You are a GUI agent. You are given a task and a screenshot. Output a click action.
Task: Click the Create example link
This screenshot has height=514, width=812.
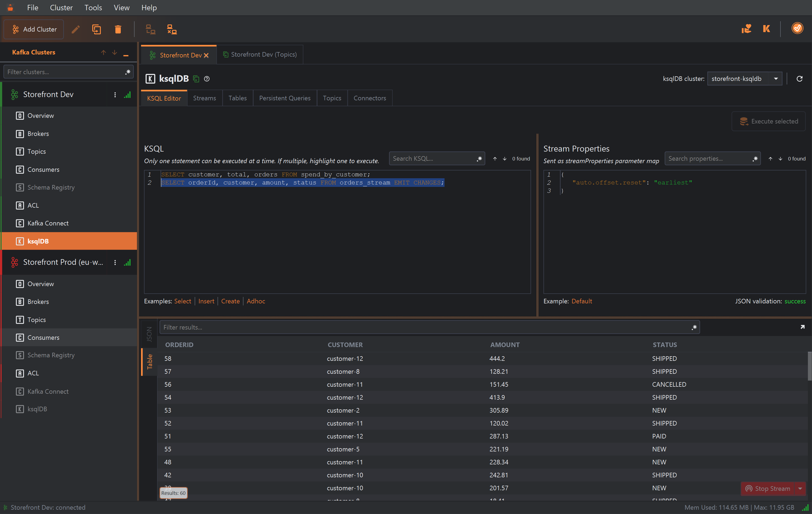(230, 301)
